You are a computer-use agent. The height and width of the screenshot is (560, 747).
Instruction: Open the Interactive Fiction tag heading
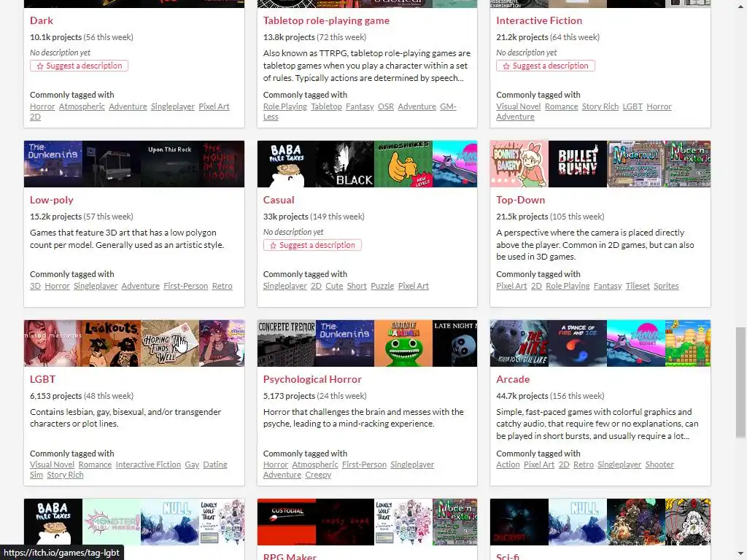pyautogui.click(x=539, y=20)
